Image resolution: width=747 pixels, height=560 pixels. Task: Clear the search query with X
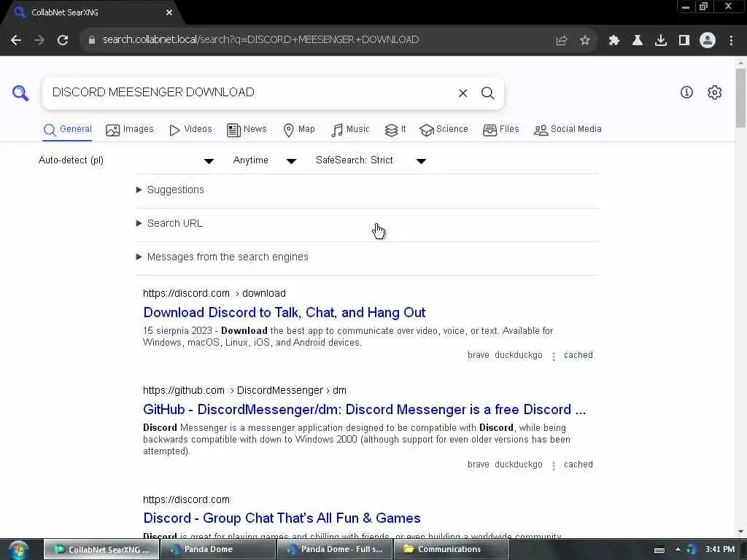point(462,93)
